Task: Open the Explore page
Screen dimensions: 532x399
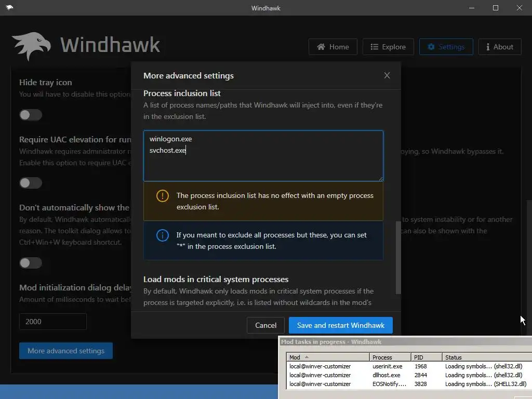Action: tap(388, 47)
